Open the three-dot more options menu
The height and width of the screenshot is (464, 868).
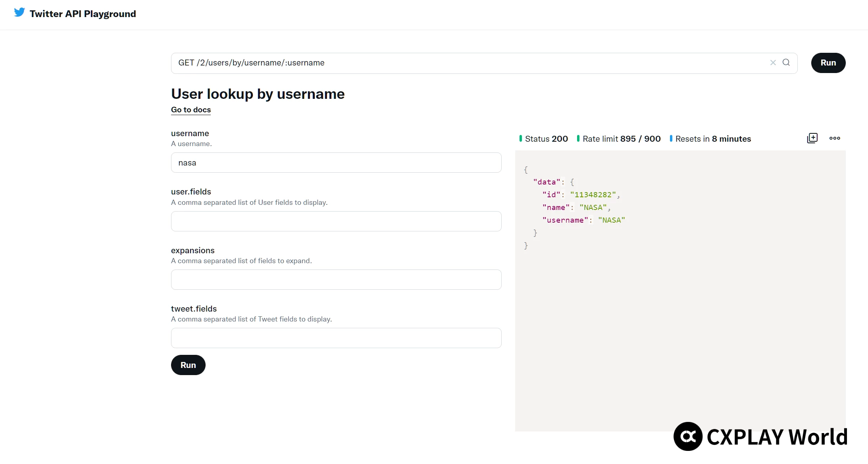click(835, 138)
